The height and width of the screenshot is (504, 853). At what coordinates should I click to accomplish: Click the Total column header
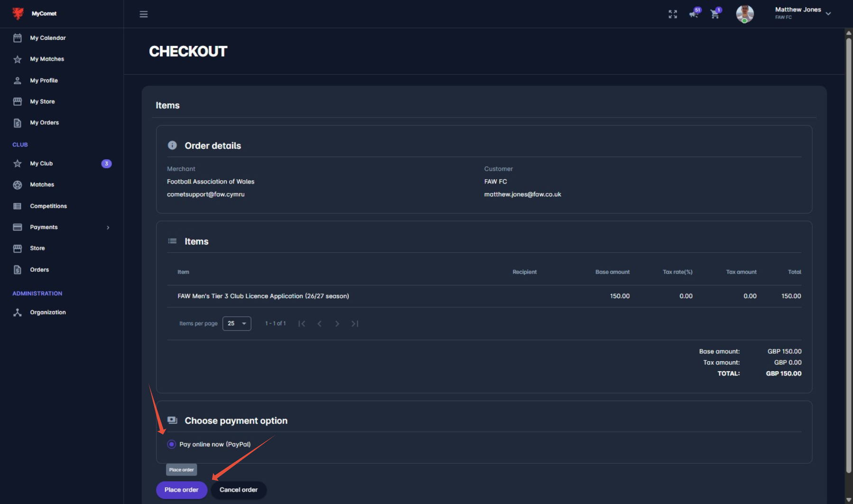795,272
